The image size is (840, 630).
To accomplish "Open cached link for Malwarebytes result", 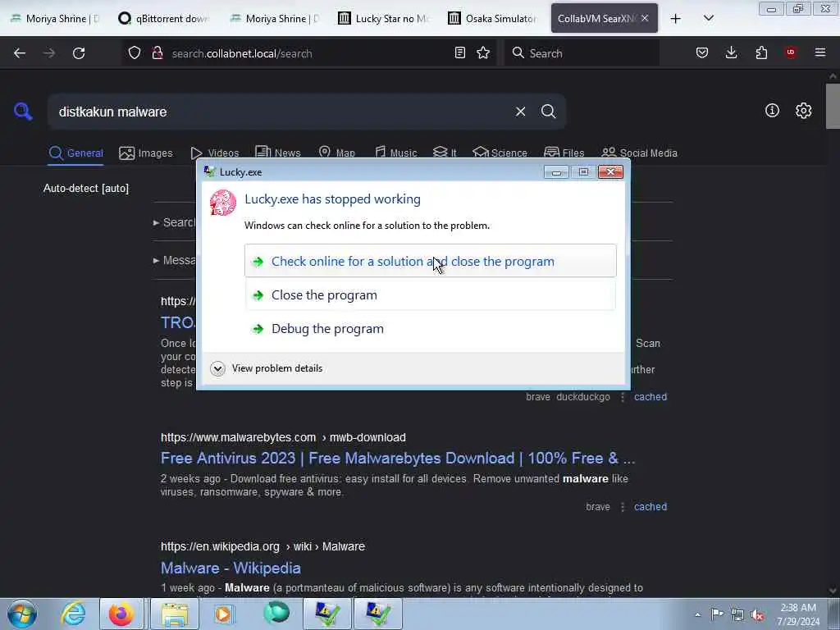I will (651, 507).
